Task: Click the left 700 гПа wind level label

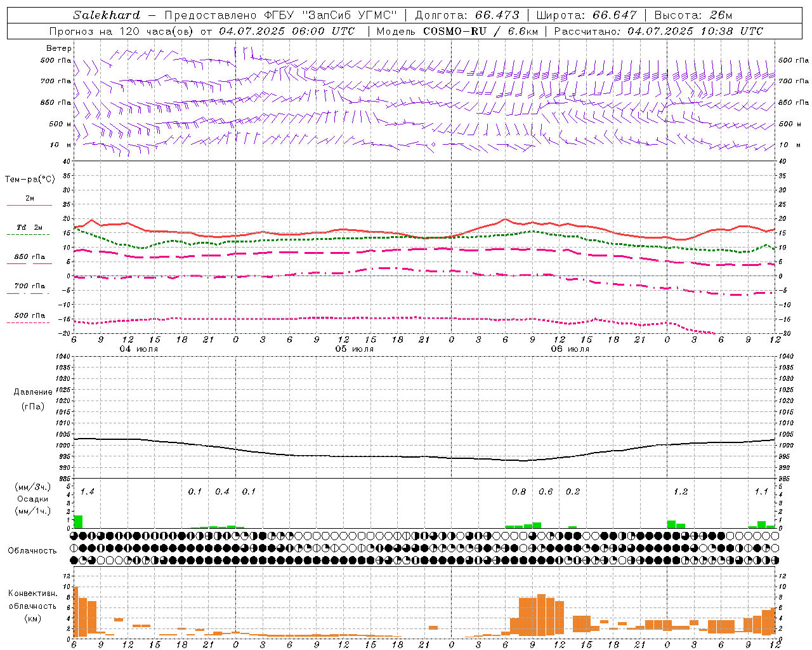Action: pos(56,81)
